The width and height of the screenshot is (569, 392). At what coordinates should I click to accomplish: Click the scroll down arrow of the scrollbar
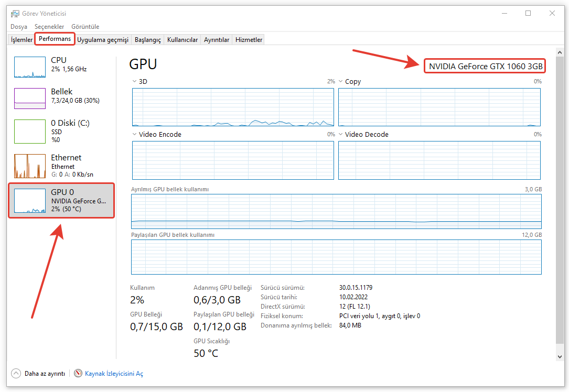click(x=560, y=356)
